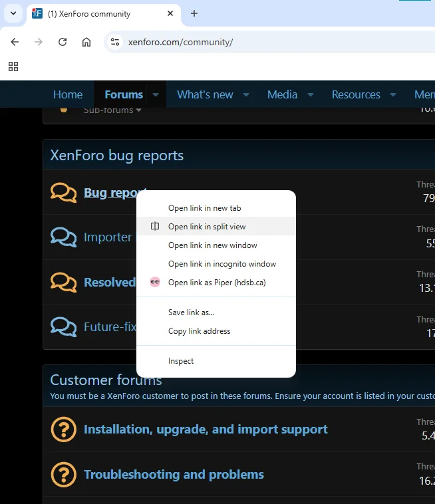The height and width of the screenshot is (504, 435).
Task: Open the Troubleshooting and problems forum
Action: [x=174, y=475]
